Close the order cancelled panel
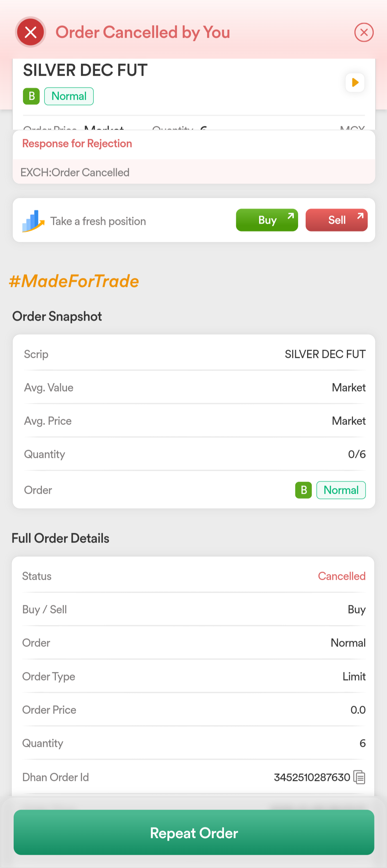 (364, 32)
